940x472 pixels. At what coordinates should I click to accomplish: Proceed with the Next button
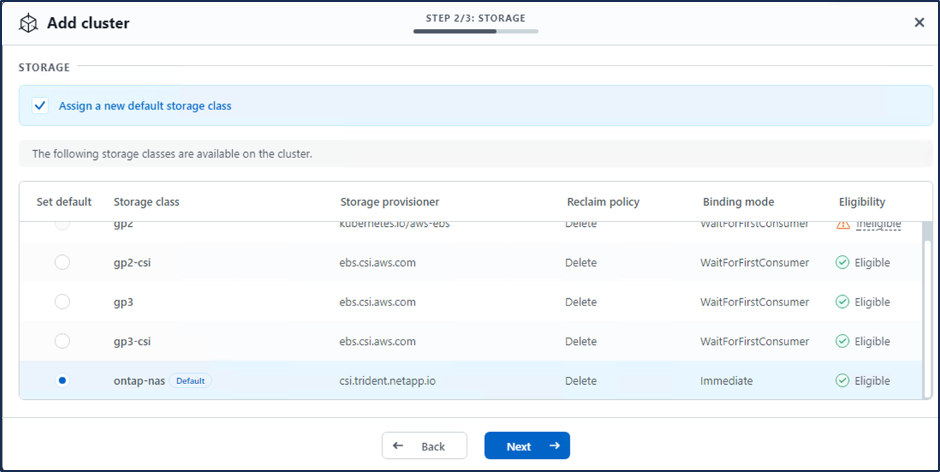[527, 446]
